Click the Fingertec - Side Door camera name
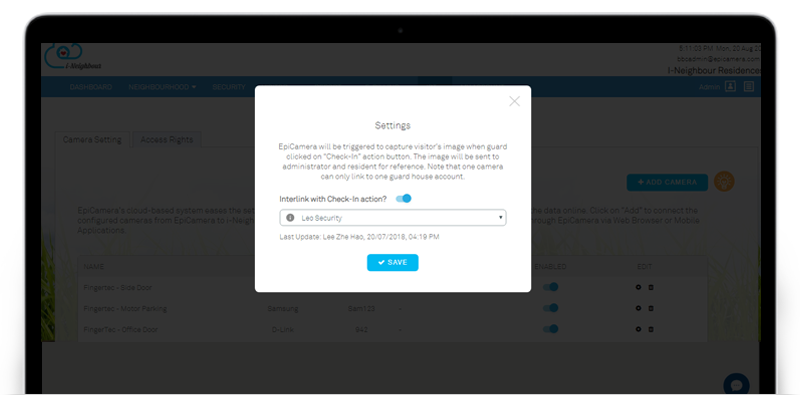 pos(118,288)
